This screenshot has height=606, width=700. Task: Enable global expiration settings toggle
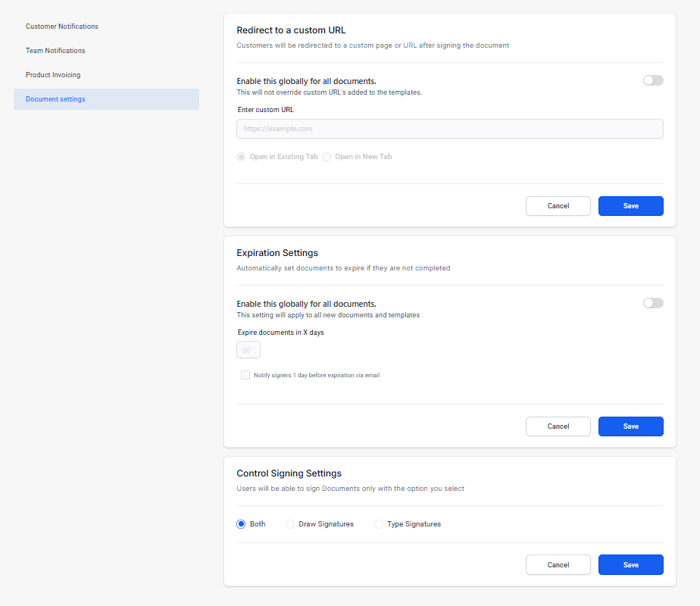(652, 303)
